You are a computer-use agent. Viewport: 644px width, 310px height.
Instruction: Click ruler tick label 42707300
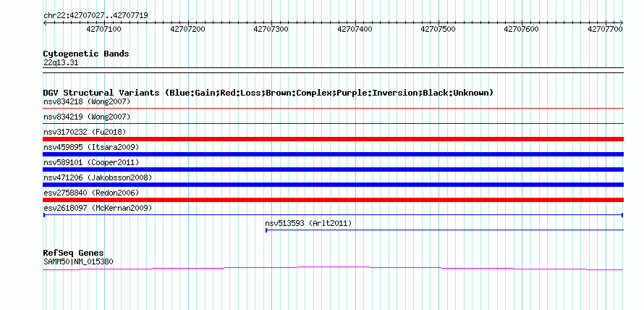(271, 29)
